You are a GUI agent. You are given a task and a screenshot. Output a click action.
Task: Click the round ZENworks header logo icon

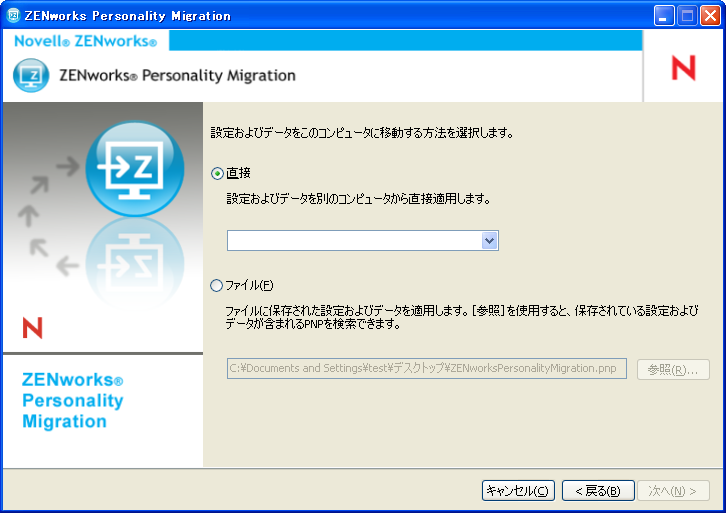coord(31,75)
